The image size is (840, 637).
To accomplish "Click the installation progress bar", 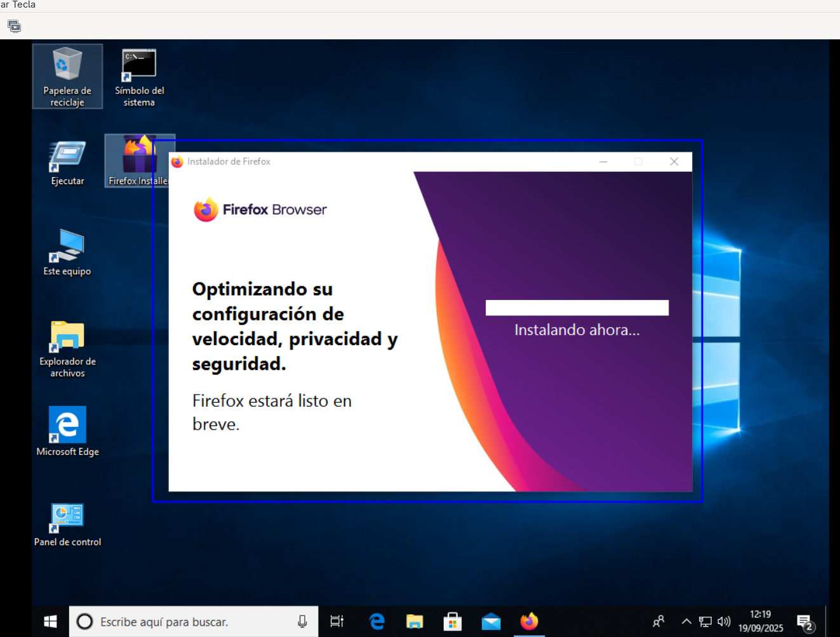I will [577, 308].
